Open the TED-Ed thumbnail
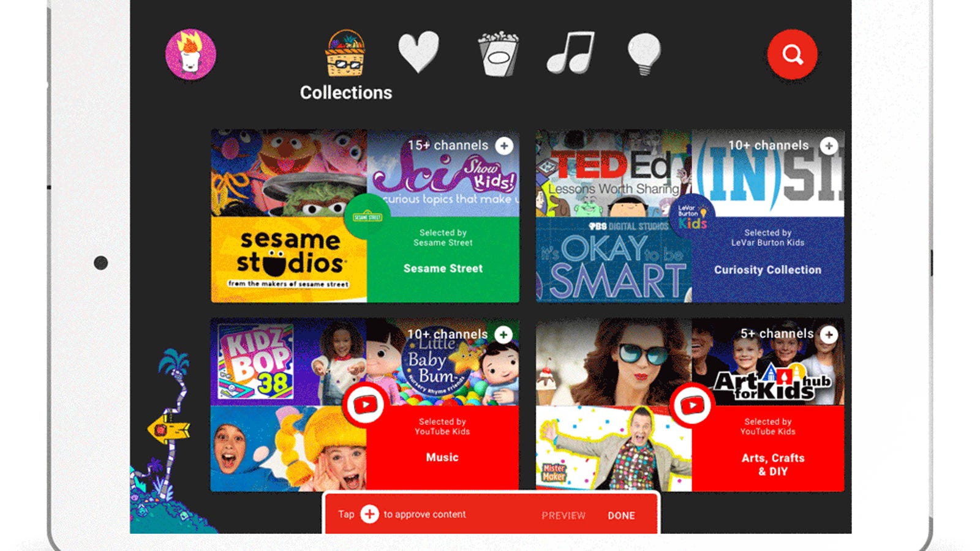This screenshot has height=551, width=980. coord(614,173)
